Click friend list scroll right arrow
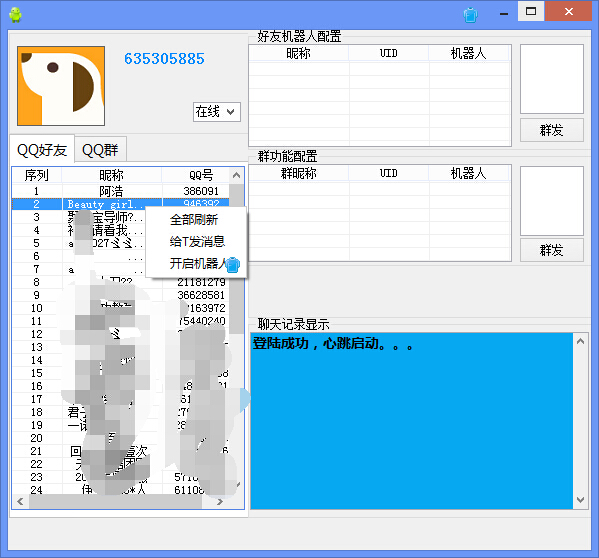This screenshot has width=599, height=558. click(x=220, y=501)
